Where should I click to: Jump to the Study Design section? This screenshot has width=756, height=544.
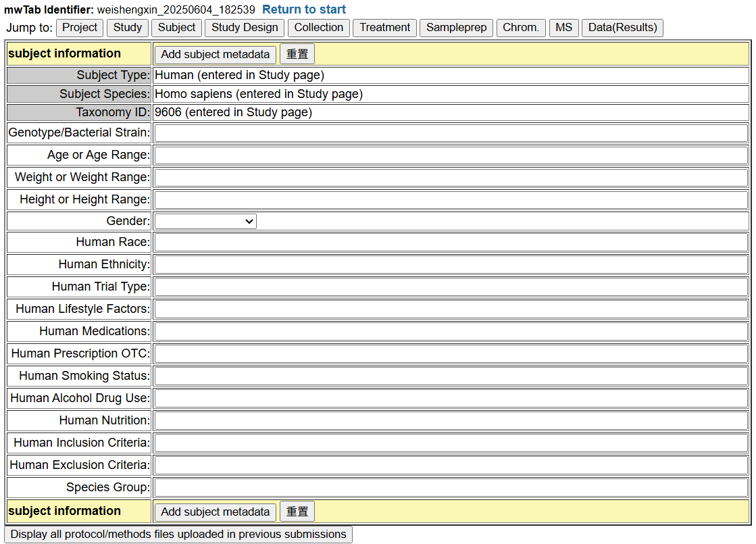click(x=245, y=28)
